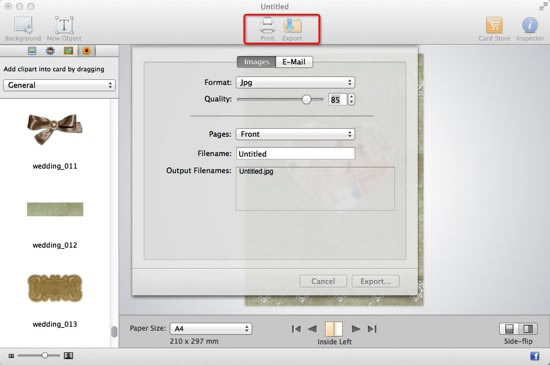The image size is (550, 365).
Task: Select the first sidebar picture tab icon
Action: tap(32, 51)
